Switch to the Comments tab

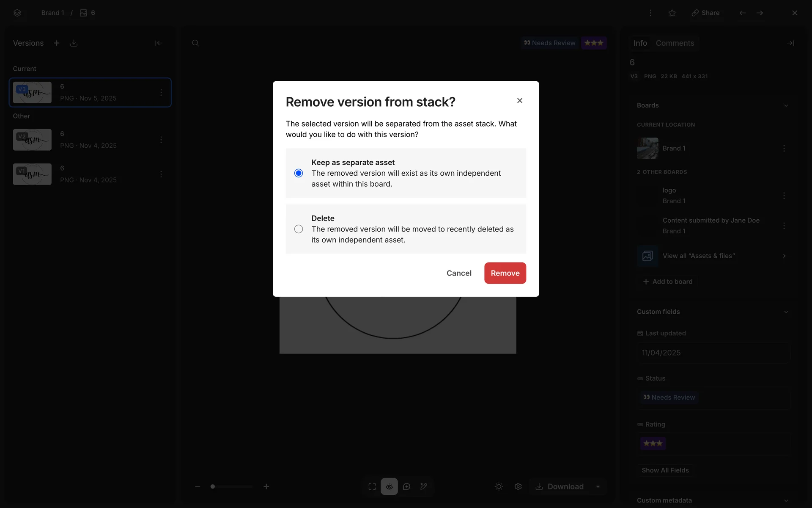point(675,43)
